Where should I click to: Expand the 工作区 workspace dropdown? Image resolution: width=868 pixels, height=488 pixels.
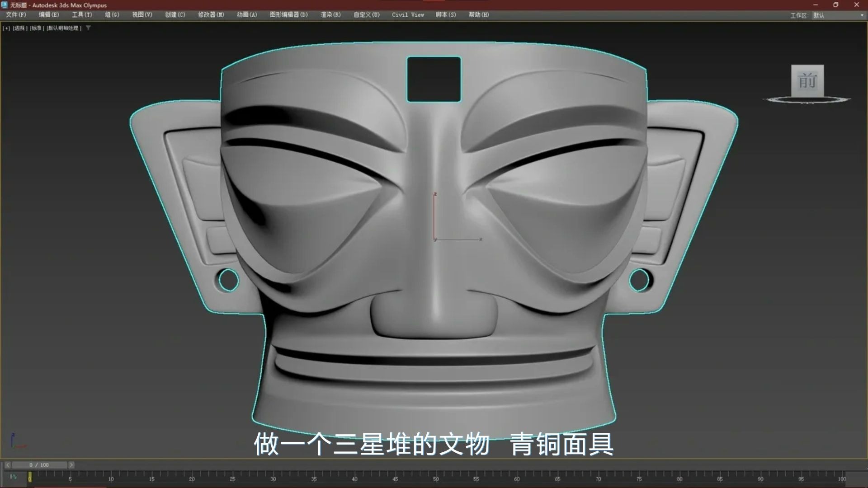pos(838,15)
